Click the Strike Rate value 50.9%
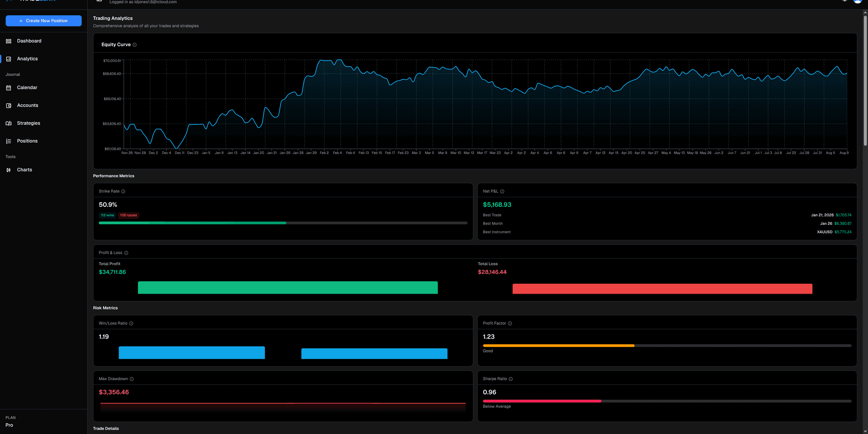This screenshot has width=868, height=434. (108, 205)
